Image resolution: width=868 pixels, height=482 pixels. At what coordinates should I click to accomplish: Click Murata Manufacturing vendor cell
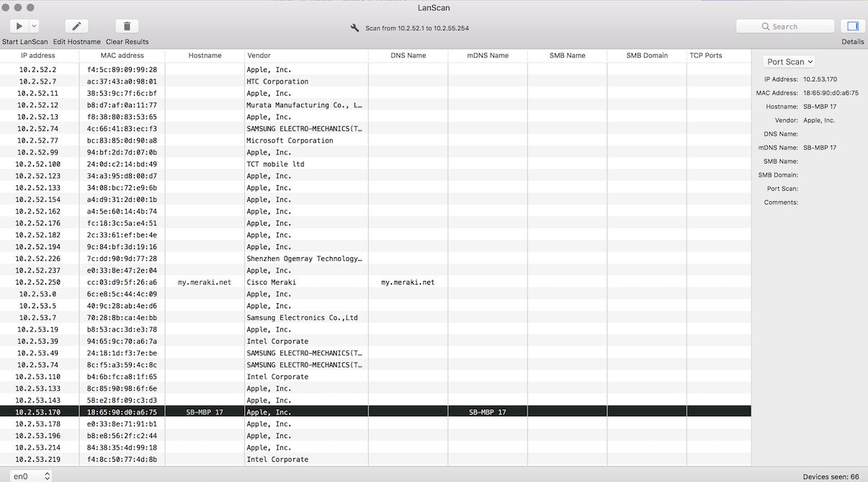pos(304,105)
